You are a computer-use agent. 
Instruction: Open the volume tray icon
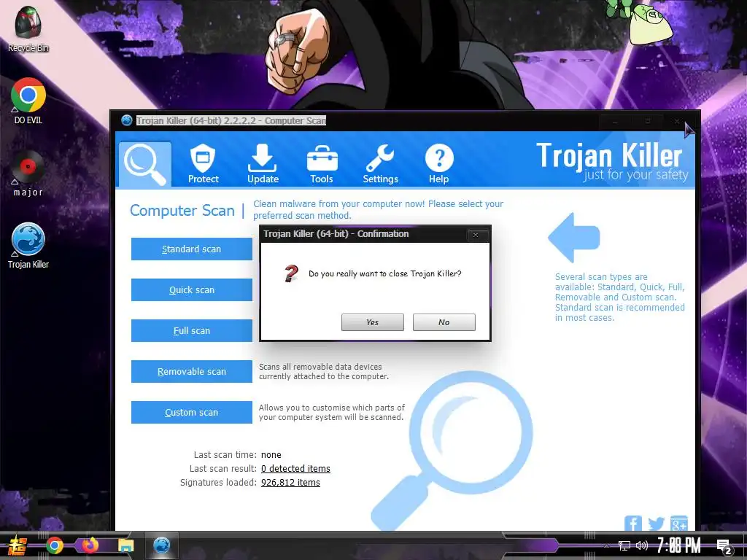coord(642,545)
